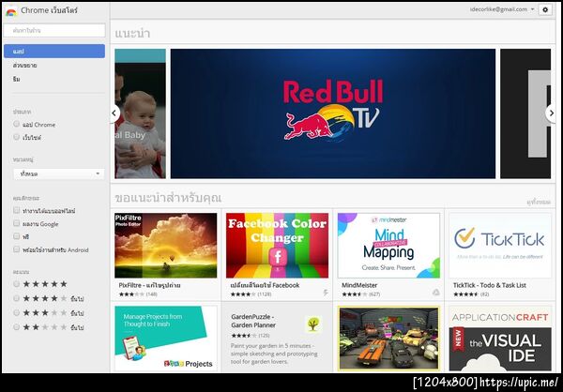Click TickTick star rating
The height and width of the screenshot is (392, 563).
tap(465, 294)
